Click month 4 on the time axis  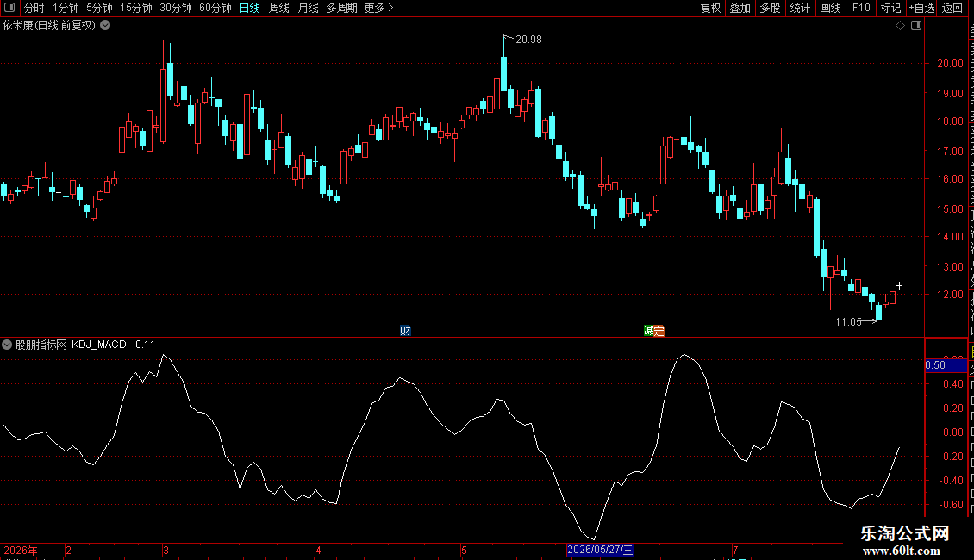pos(318,550)
